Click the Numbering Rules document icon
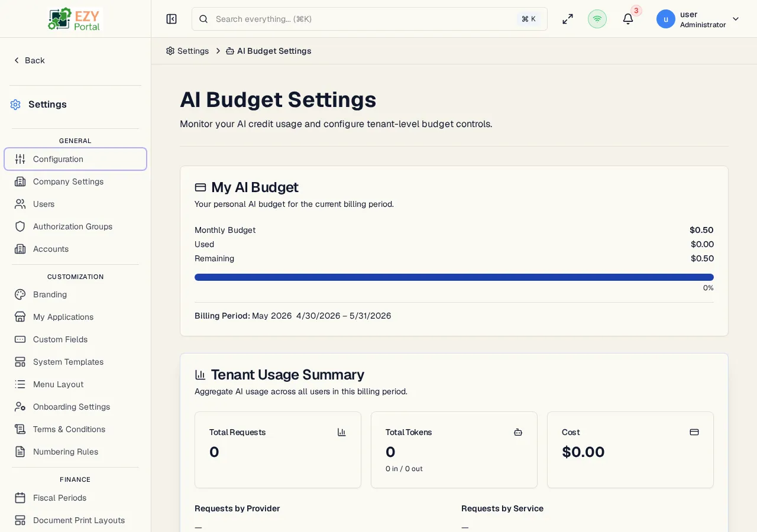 (x=20, y=452)
